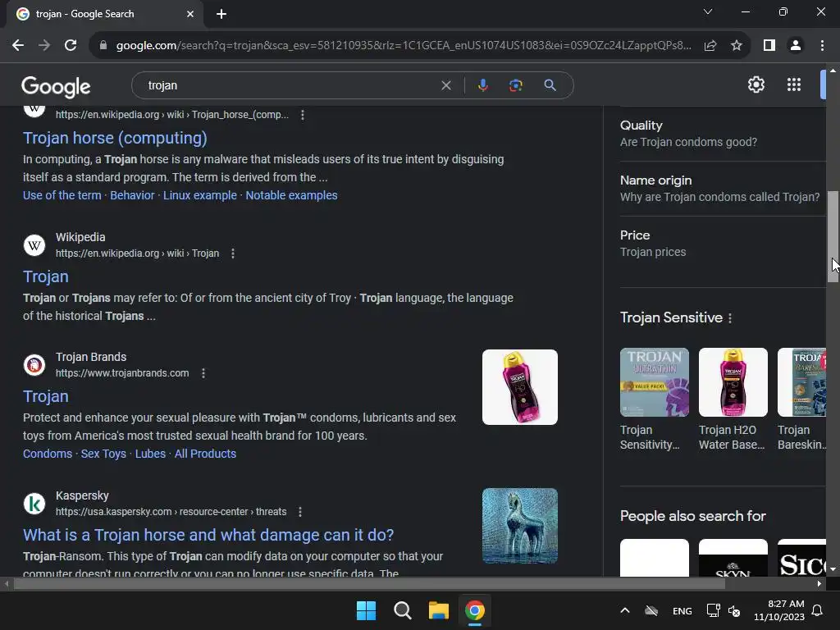Open Chrome's three-dot menu
The image size is (840, 630).
click(x=822, y=46)
